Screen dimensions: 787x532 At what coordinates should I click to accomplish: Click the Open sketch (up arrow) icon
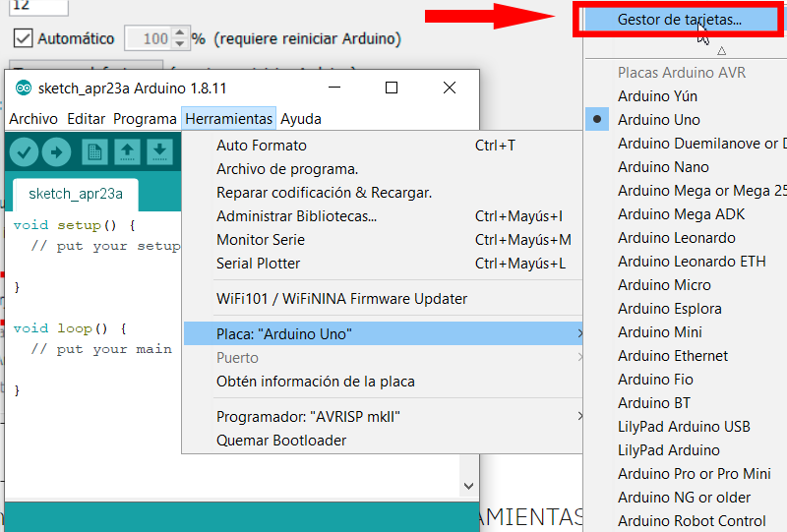(127, 152)
